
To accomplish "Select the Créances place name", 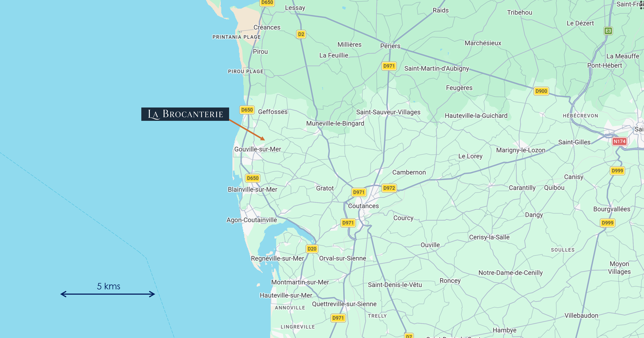I will (267, 28).
